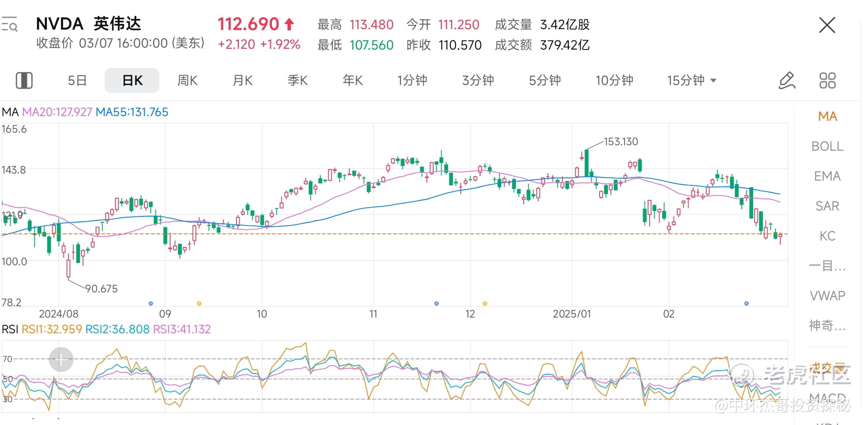The height and width of the screenshot is (425, 868).
Task: Open the pencil drawing tool
Action: [787, 81]
